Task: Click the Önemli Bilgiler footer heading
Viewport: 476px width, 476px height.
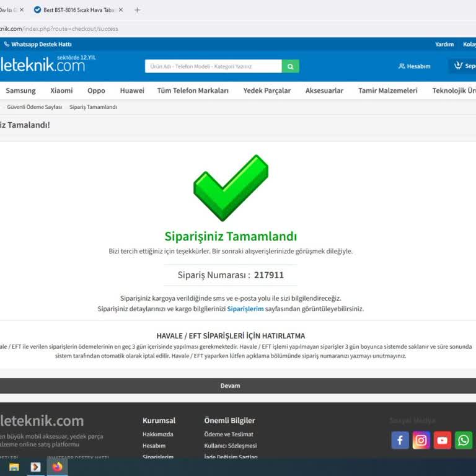Action: [229, 420]
